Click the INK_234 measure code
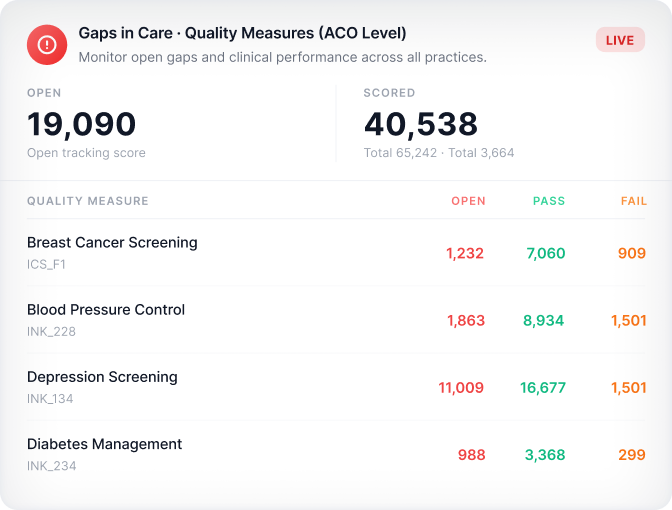Image resolution: width=672 pixels, height=510 pixels. coord(52,466)
